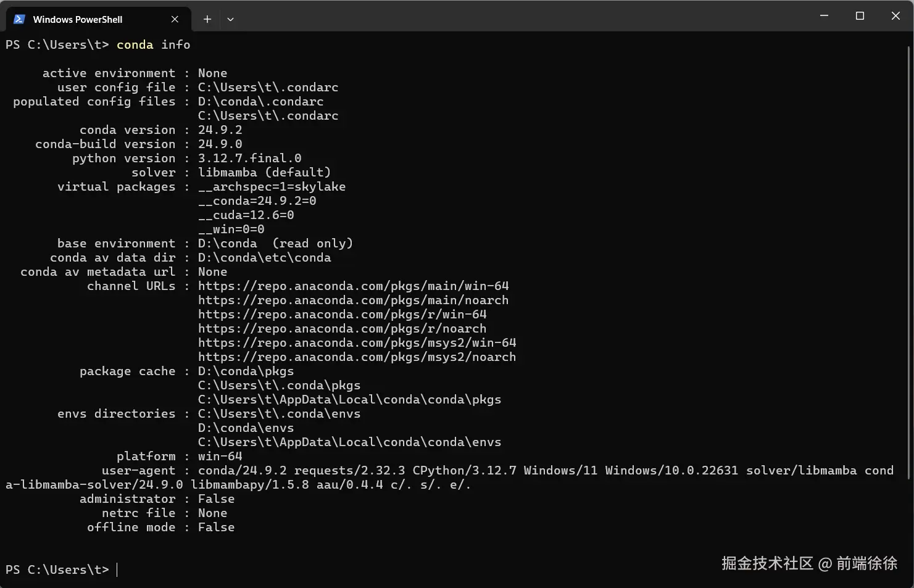
Task: Maximize the terminal window
Action: [860, 15]
